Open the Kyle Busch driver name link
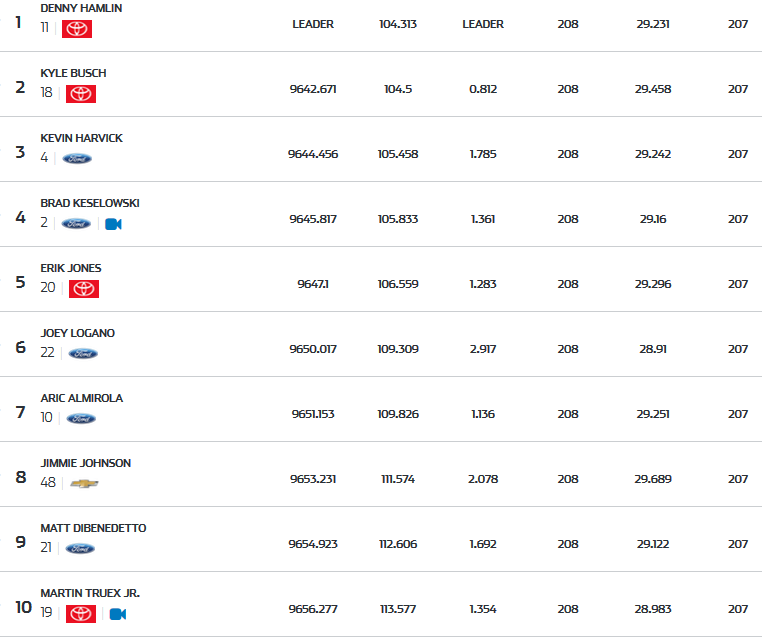Image resolution: width=762 pixels, height=638 pixels. click(73, 73)
